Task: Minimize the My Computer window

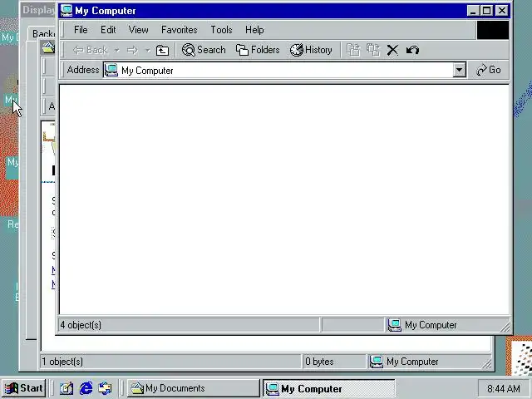Action: (472, 11)
